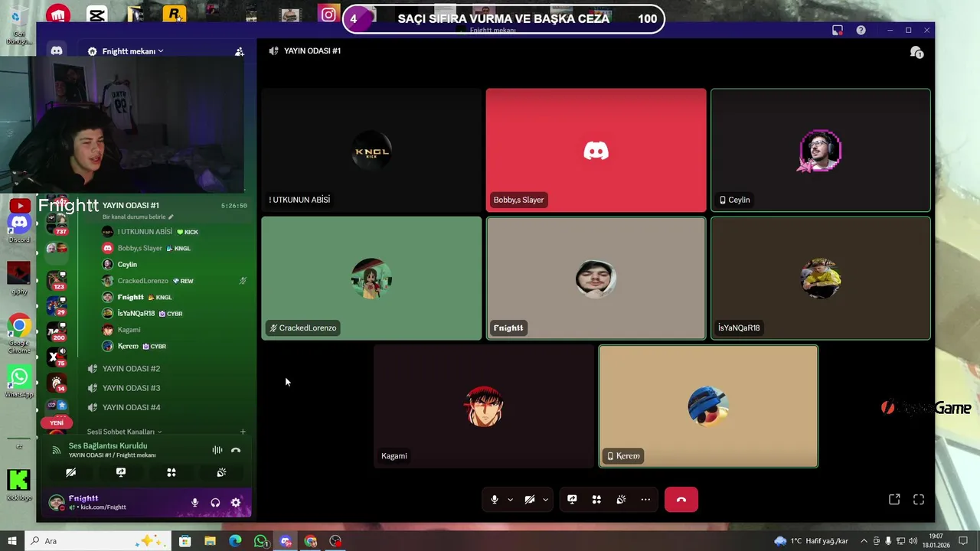Viewport: 980px width, 551px height.
Task: Launch activities from voice connection panel
Action: tap(171, 473)
